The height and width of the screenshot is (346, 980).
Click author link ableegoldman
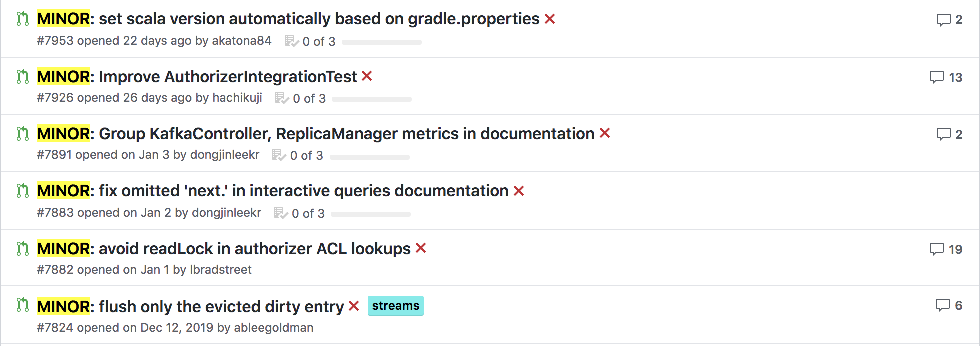pos(274,328)
